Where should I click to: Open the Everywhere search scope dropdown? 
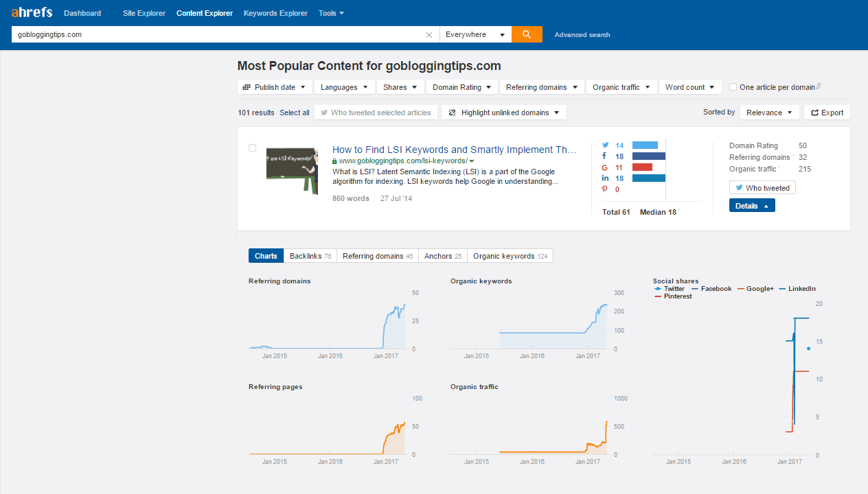(x=476, y=34)
